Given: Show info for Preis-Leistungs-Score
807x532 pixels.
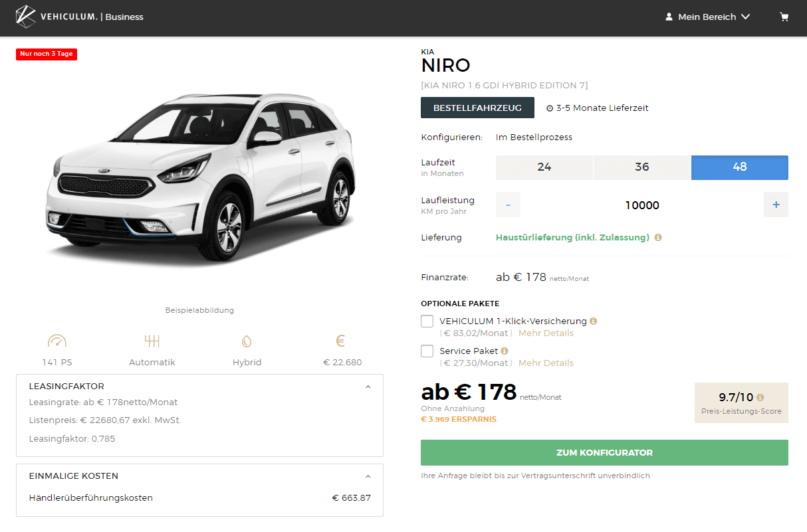Looking at the screenshot, I should (x=760, y=398).
